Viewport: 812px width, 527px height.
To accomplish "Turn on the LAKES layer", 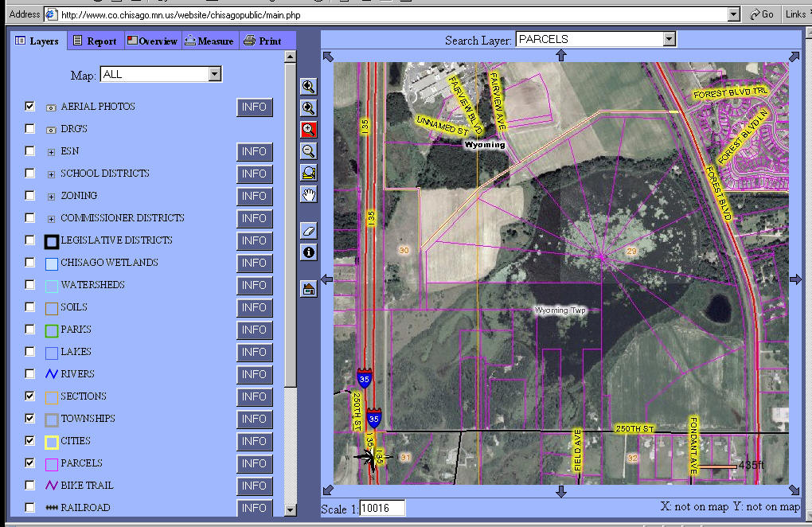I will [x=29, y=351].
